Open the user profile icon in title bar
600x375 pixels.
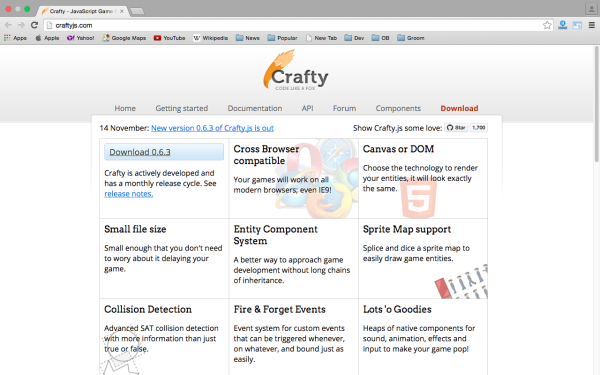click(591, 9)
